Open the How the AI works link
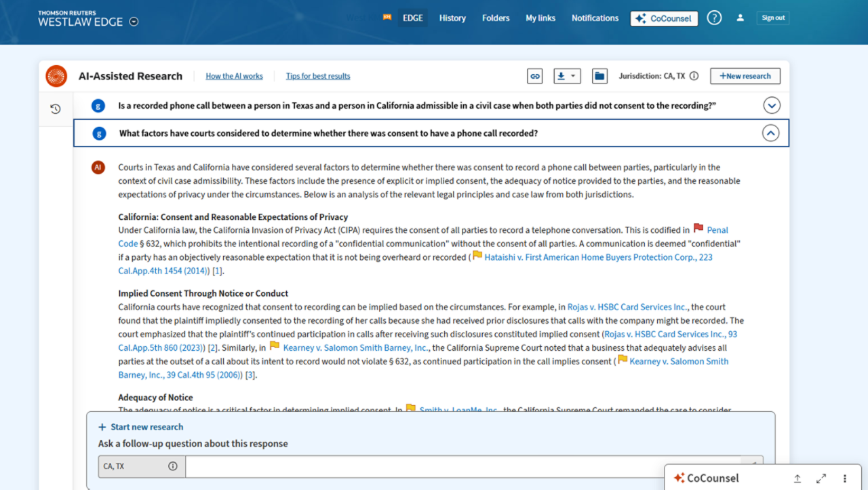This screenshot has width=868, height=490. click(234, 76)
